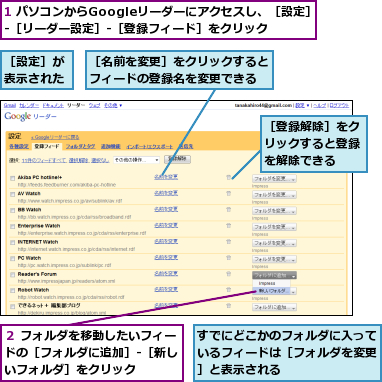
Task: Click 名前を変更 for Robot Watch
Action: 166,289
